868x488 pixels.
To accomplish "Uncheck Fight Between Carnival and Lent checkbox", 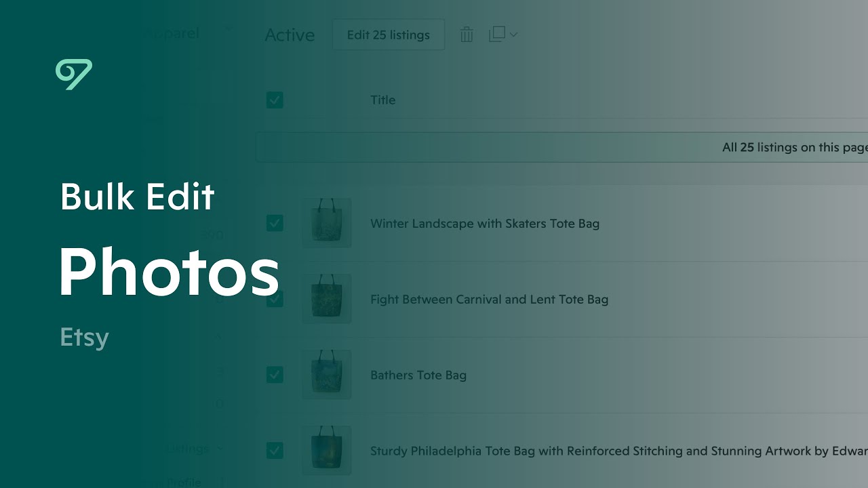I will click(x=275, y=299).
